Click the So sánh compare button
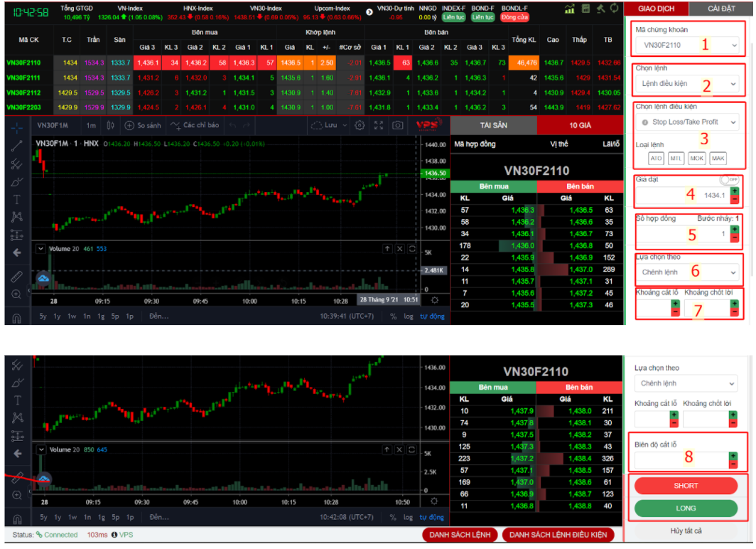This screenshot has height=549, width=756. click(x=142, y=125)
